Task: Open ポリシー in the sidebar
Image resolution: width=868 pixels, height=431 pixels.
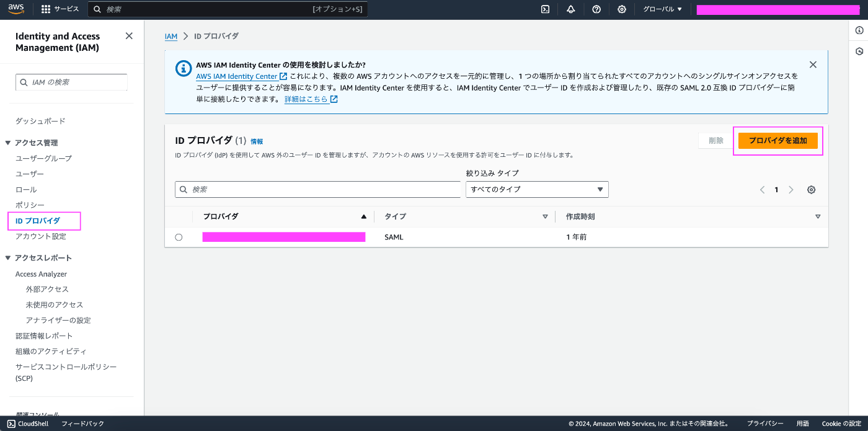Action: (30, 205)
